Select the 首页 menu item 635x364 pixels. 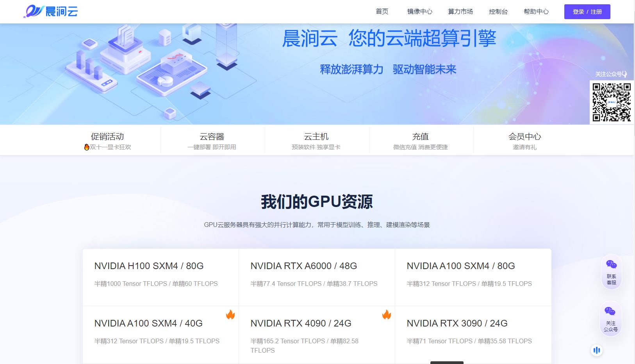coord(382,11)
